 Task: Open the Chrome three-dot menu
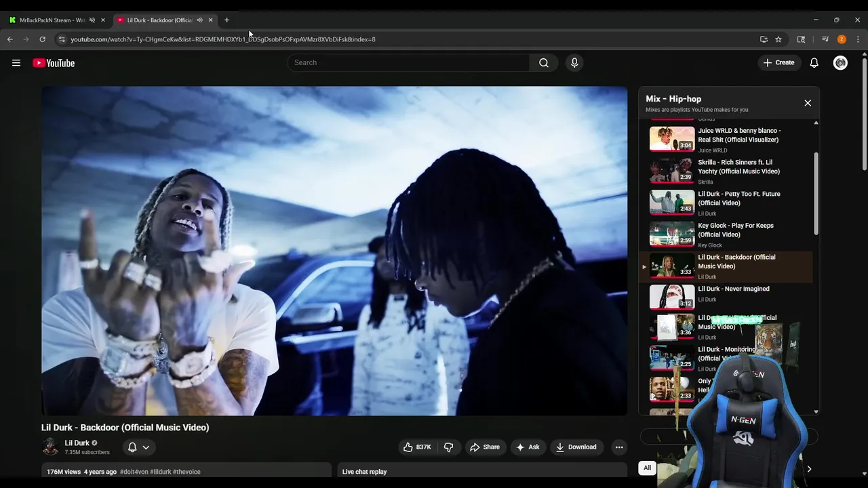[x=858, y=39]
